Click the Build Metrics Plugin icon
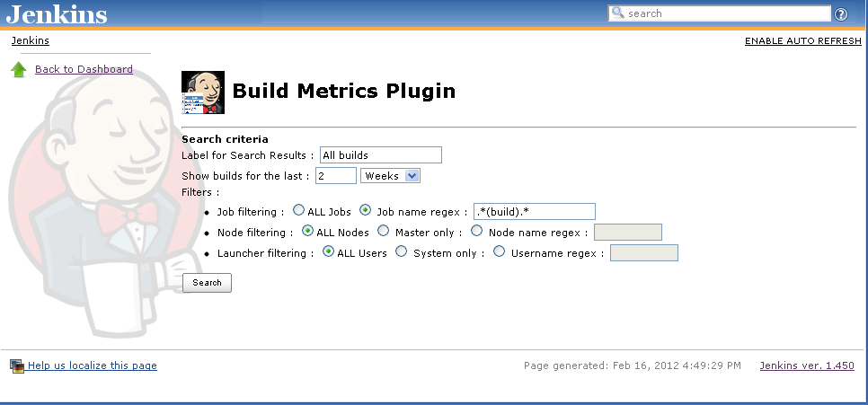Viewport: 868px width, 405px height. click(x=203, y=92)
